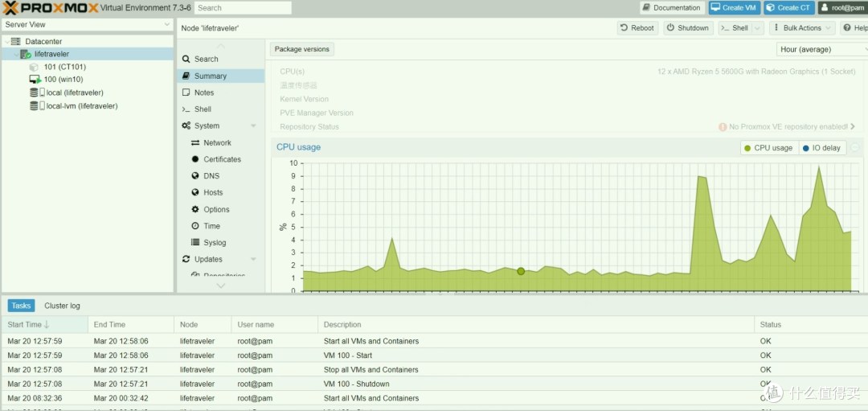The width and height of the screenshot is (868, 411).
Task: Sort by the User name column header
Action: (x=275, y=325)
